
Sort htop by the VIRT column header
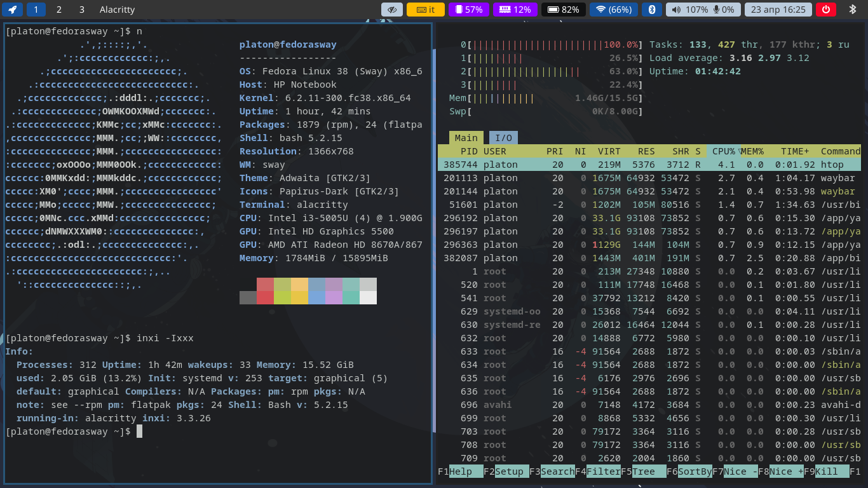click(609, 151)
